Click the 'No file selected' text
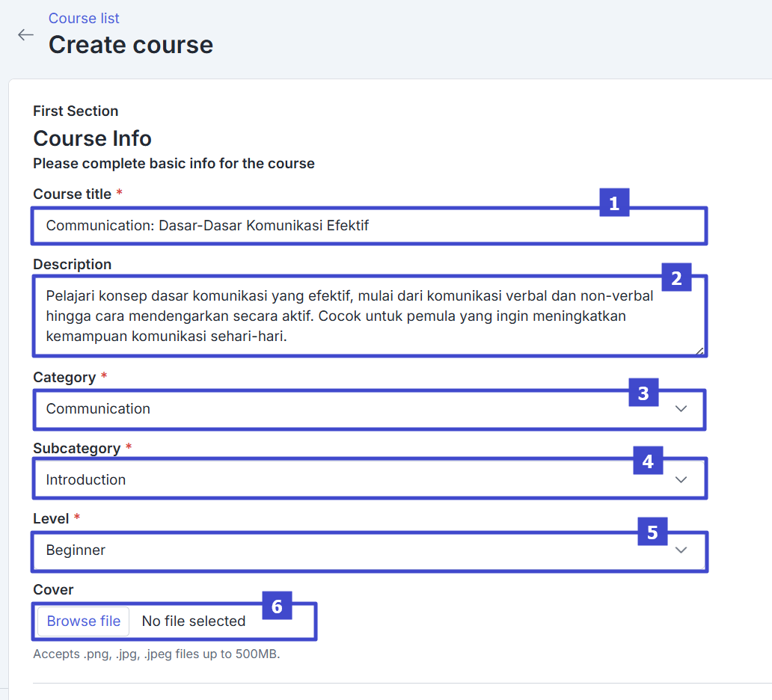This screenshot has height=700, width=772. 194,621
